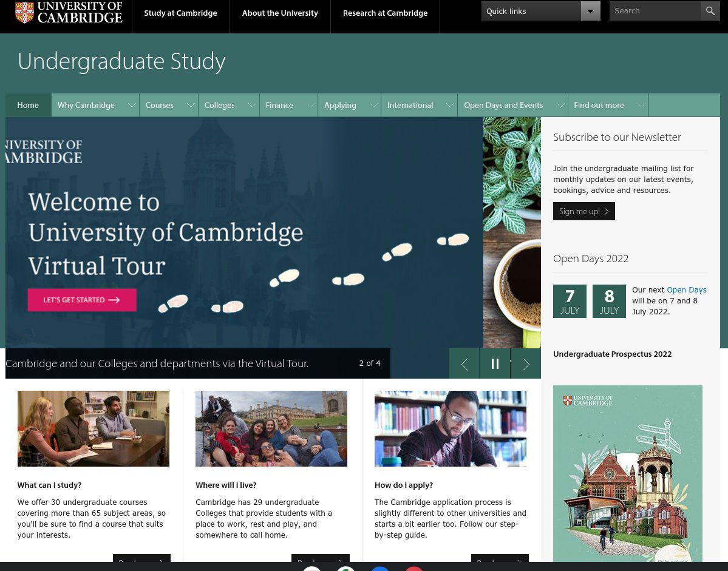Open the Finance navigation item

279,106
